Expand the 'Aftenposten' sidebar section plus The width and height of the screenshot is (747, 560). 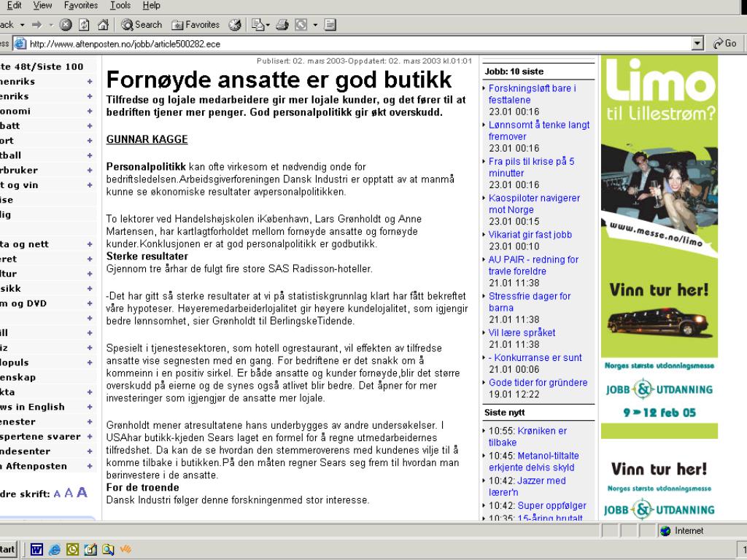[90, 466]
